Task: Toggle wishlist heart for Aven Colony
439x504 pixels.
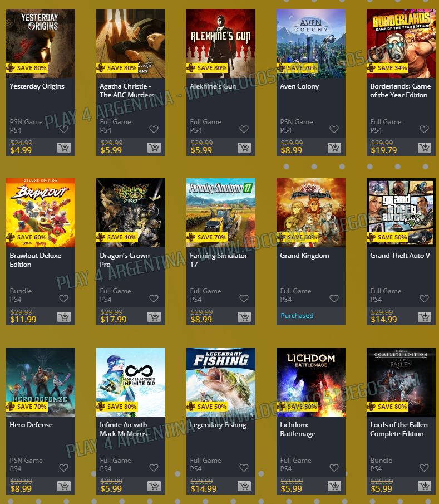Action: [334, 129]
